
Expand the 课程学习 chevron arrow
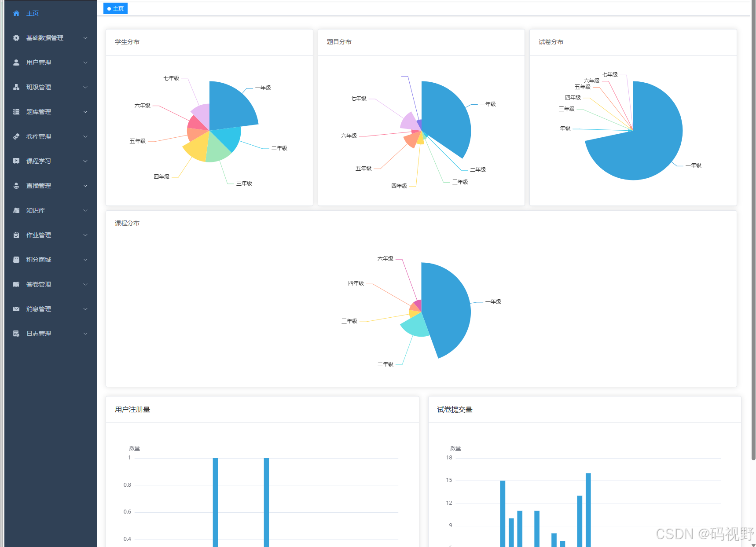[85, 161]
